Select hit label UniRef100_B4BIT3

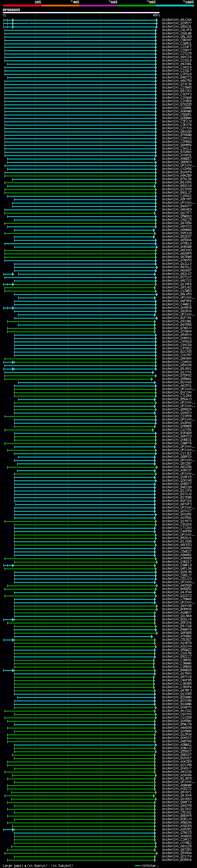tap(177, 78)
